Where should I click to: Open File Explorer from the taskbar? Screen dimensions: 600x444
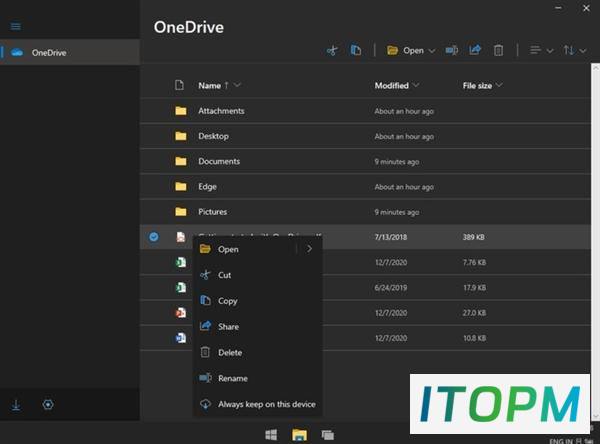[299, 435]
